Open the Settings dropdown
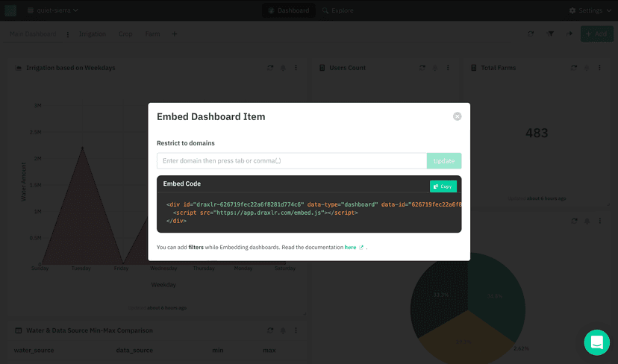This screenshot has height=364, width=618. (x=590, y=10)
